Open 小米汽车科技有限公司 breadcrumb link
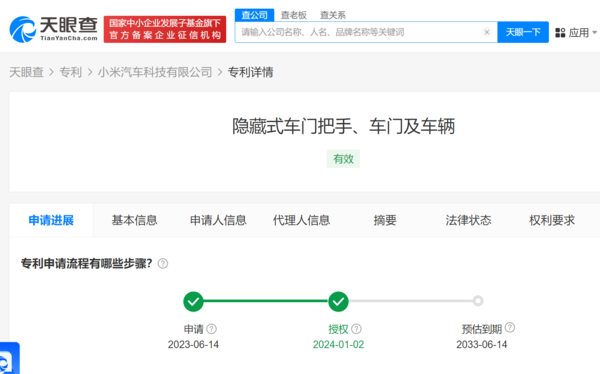 (x=155, y=72)
